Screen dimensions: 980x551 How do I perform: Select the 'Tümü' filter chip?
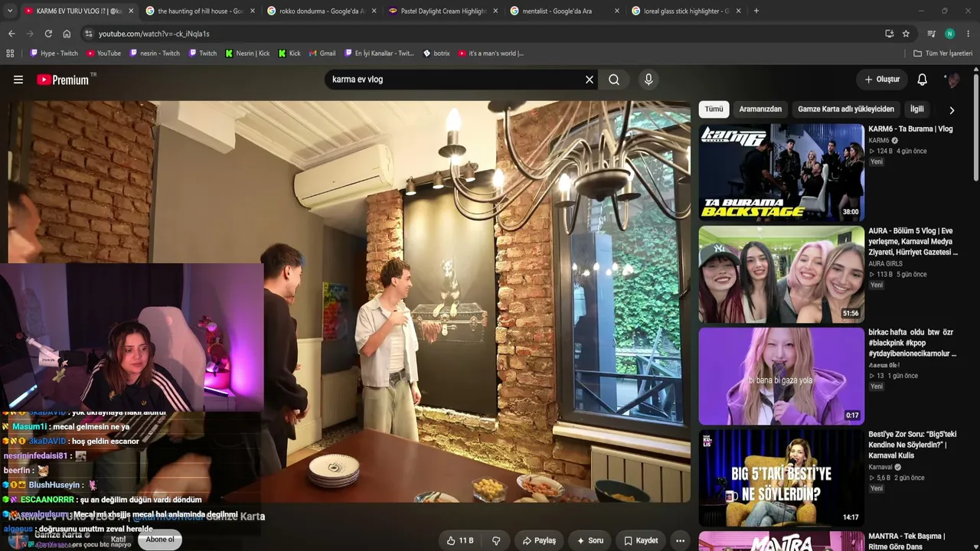coord(714,109)
